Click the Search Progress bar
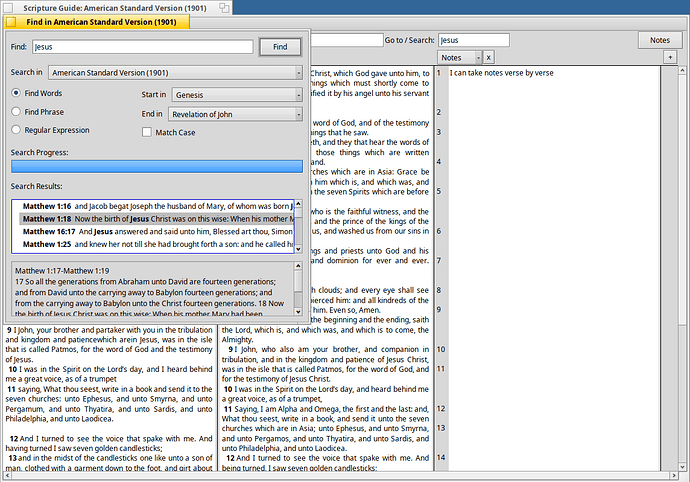Viewport: 690px width, 482px height. coord(157,166)
